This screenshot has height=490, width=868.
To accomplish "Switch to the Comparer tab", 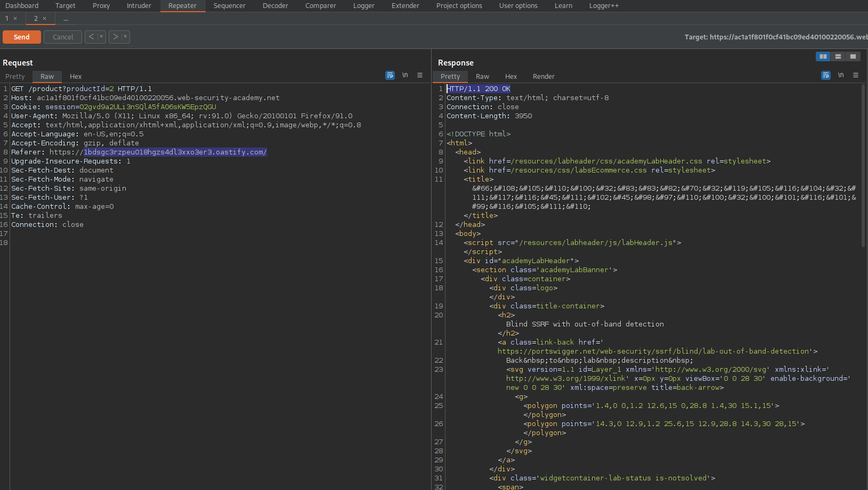I will [321, 6].
